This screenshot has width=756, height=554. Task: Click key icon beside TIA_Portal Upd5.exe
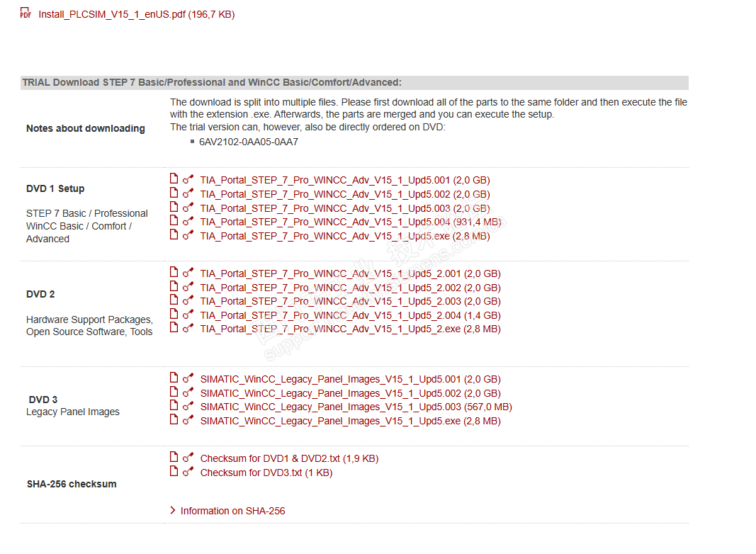pyautogui.click(x=188, y=236)
